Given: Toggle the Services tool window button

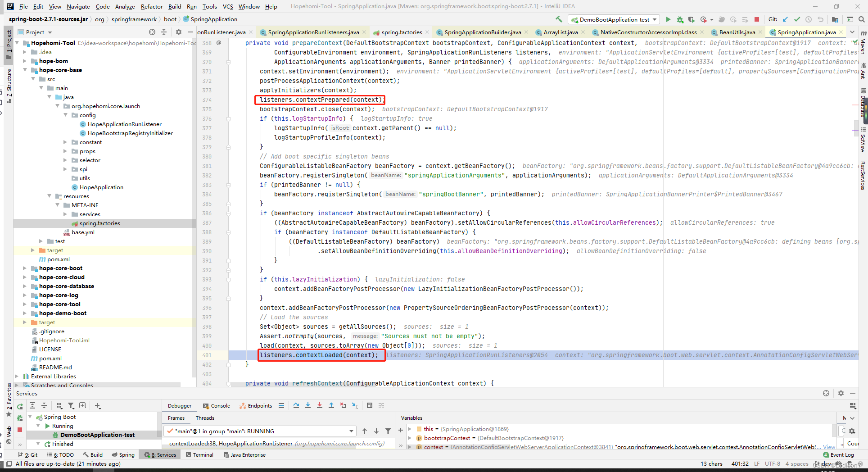Looking at the screenshot, I should point(161,455).
